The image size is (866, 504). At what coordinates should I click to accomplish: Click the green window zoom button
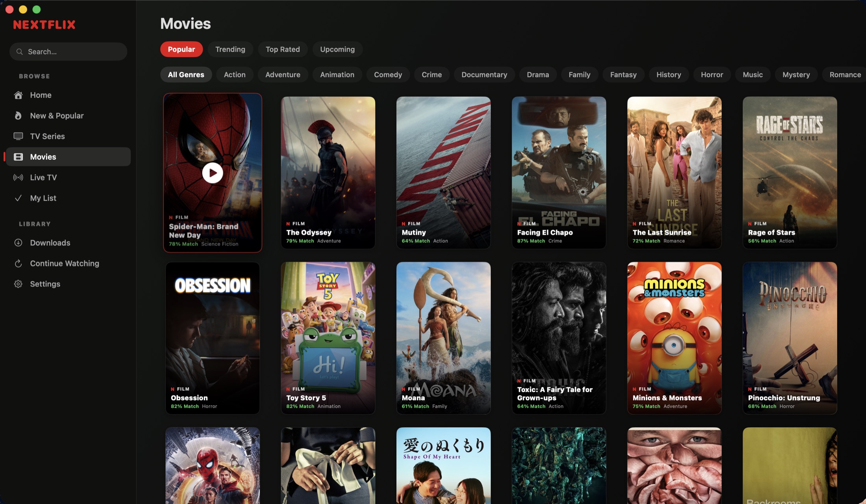tap(37, 9)
